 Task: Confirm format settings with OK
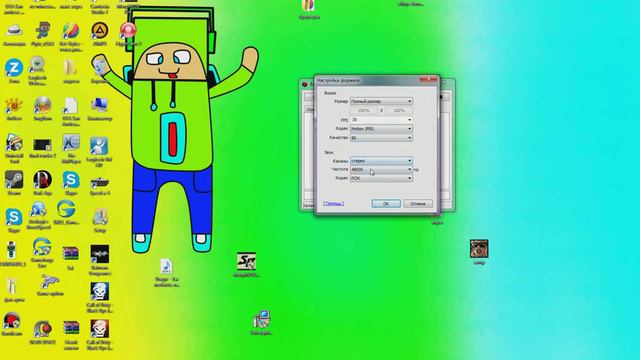[x=386, y=203]
